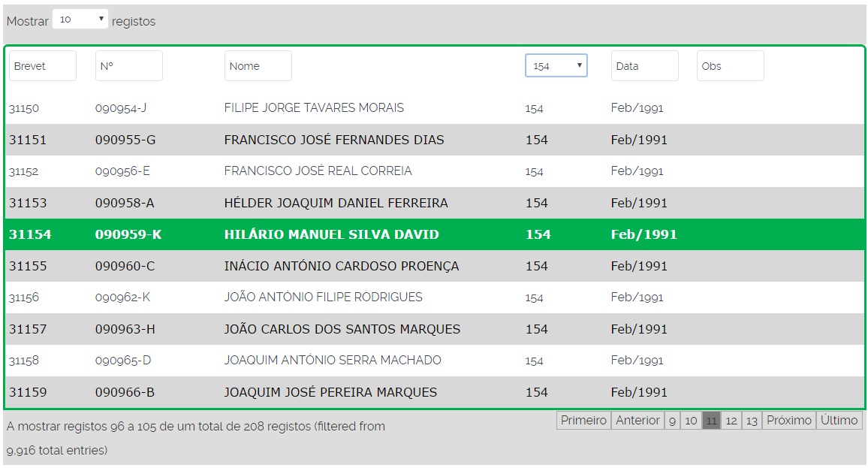Jump to the Último page
Viewport: 868px width, 468px height.
click(839, 421)
